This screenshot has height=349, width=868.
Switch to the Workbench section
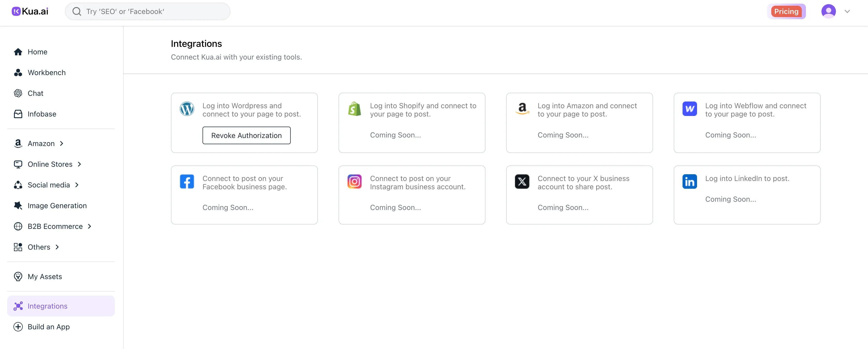(46, 72)
